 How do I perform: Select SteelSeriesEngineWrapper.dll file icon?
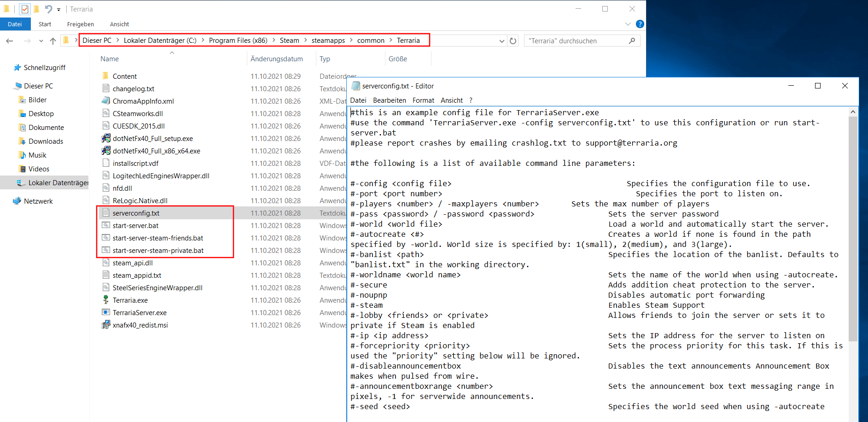pyautogui.click(x=106, y=287)
